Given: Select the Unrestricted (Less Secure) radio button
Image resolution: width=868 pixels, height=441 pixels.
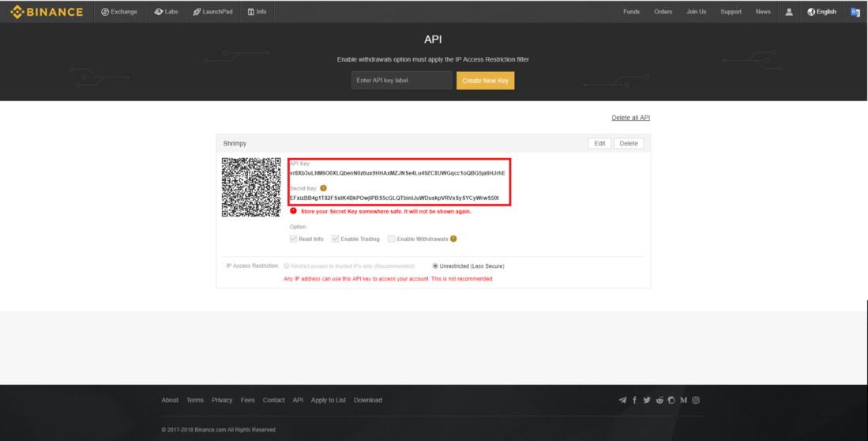Looking at the screenshot, I should click(435, 266).
